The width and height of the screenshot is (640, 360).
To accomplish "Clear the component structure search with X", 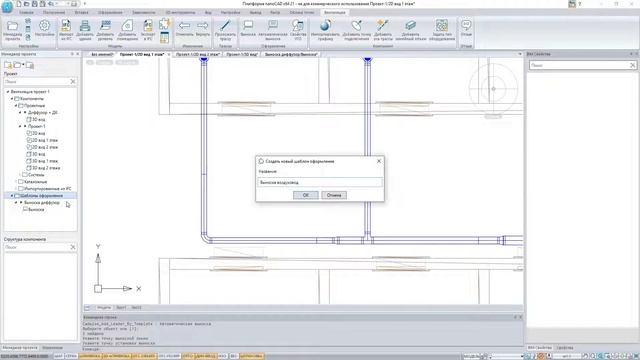I will pos(73,247).
